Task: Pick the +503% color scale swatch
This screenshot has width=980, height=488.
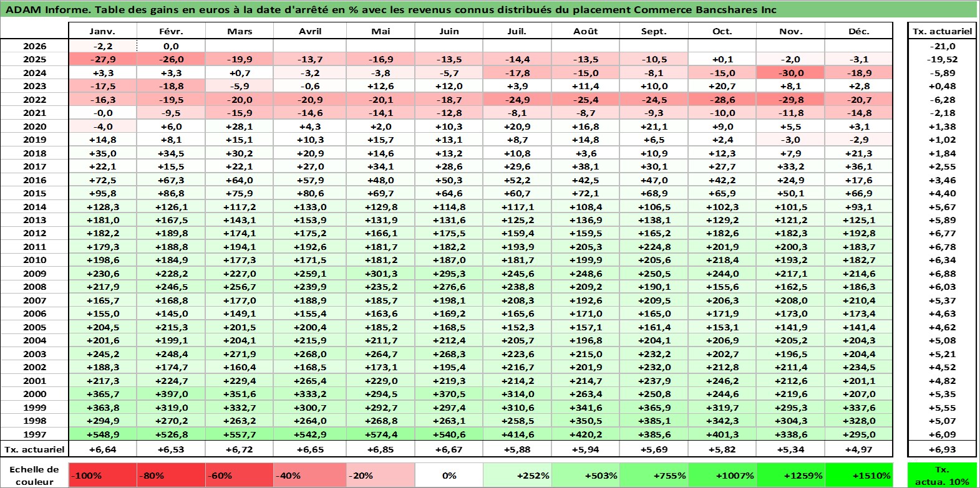Action: click(x=586, y=475)
